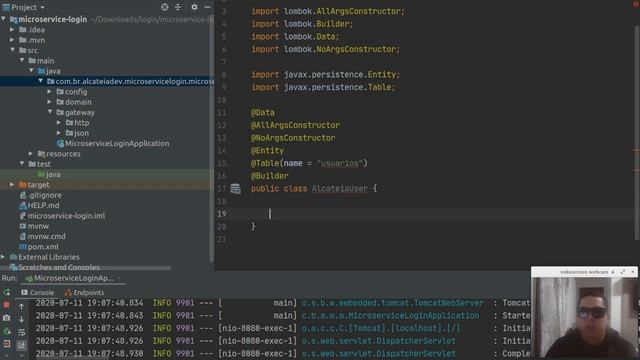Click the @Entity annotation
Screen dimensions: 640x360
(267, 151)
